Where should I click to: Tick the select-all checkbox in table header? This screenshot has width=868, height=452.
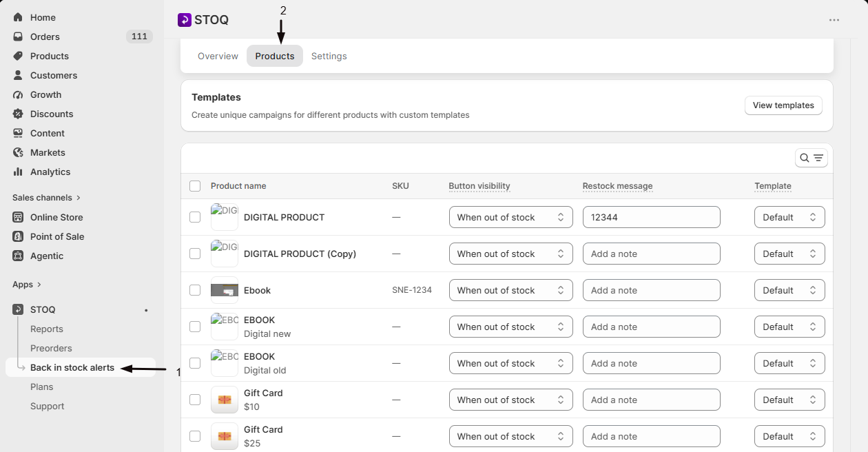pyautogui.click(x=195, y=186)
